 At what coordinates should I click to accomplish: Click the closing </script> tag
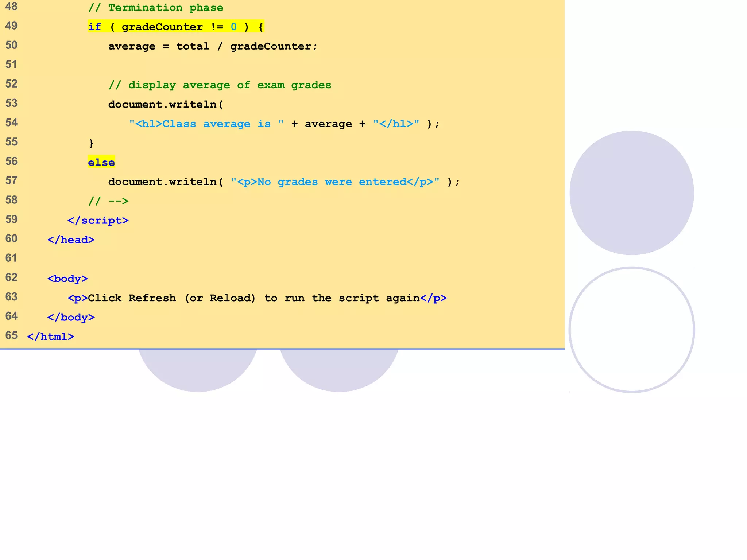click(98, 221)
